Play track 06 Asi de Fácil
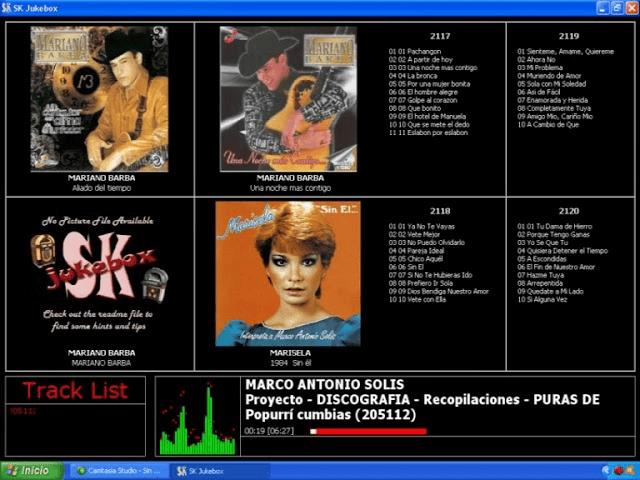The image size is (640, 480). coord(539,92)
